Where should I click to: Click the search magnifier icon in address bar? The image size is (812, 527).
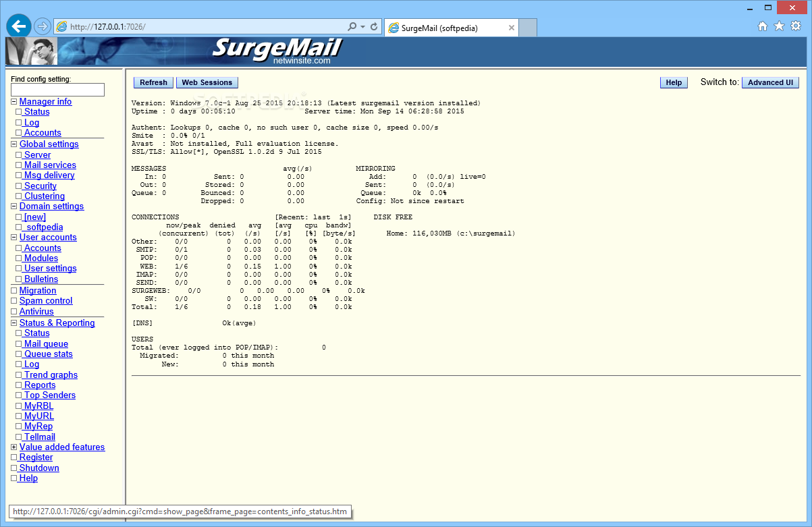(x=352, y=27)
